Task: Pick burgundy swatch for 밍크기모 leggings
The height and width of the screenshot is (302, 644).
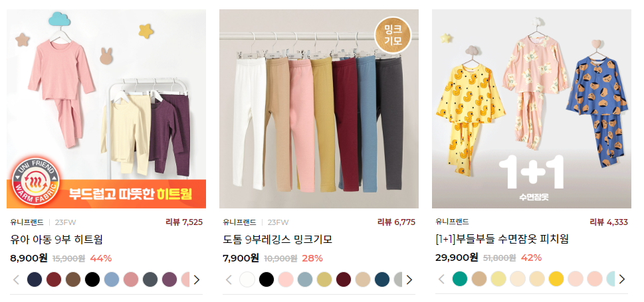Action: (x=344, y=279)
